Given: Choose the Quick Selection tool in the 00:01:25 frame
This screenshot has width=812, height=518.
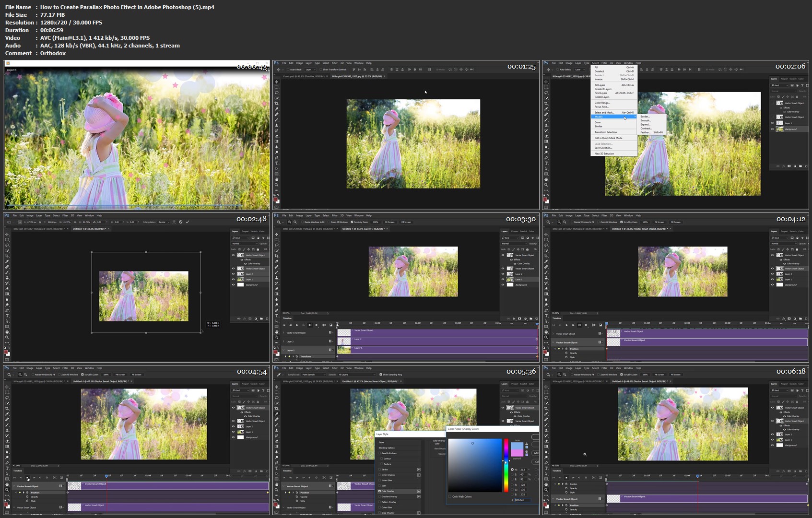Looking at the screenshot, I should click(277, 98).
